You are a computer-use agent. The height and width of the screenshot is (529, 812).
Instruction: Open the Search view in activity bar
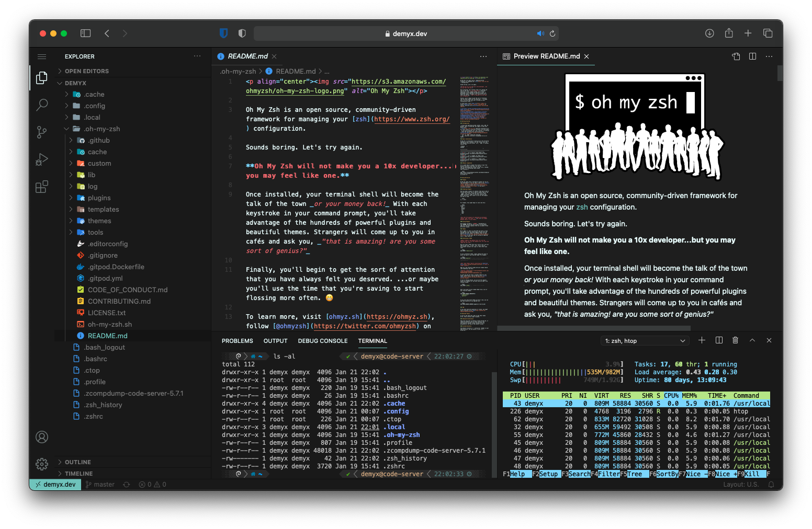[42, 105]
